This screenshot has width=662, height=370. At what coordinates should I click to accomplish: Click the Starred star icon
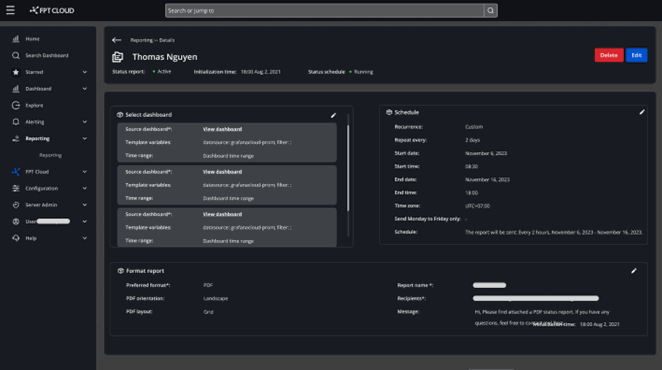point(16,72)
